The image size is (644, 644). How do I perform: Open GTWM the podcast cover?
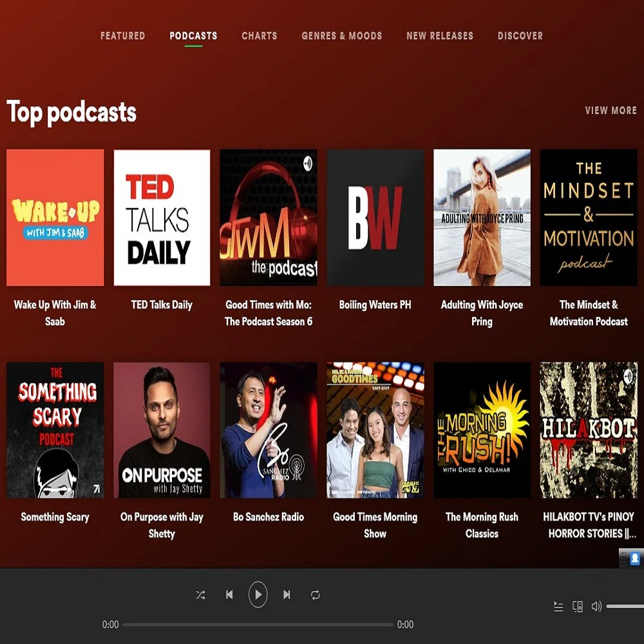point(269,217)
